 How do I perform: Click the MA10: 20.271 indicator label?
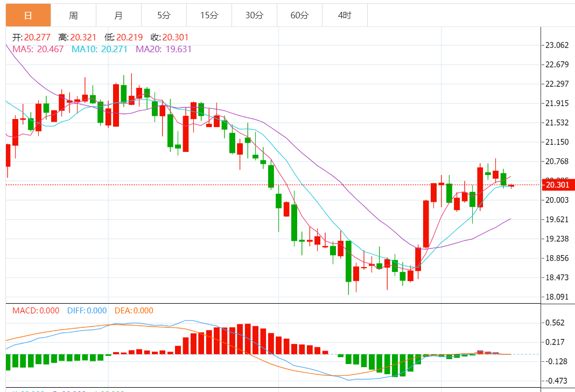click(100, 49)
